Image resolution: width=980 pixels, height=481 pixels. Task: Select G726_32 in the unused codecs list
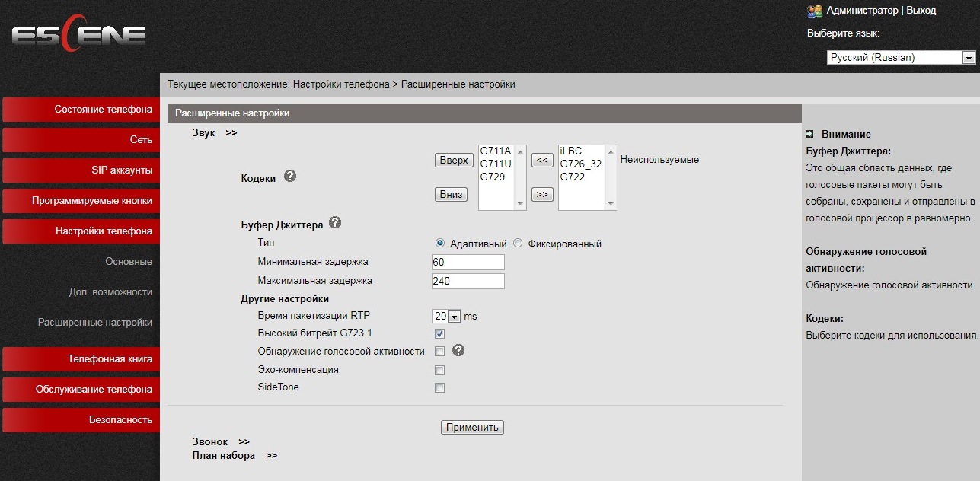click(581, 164)
